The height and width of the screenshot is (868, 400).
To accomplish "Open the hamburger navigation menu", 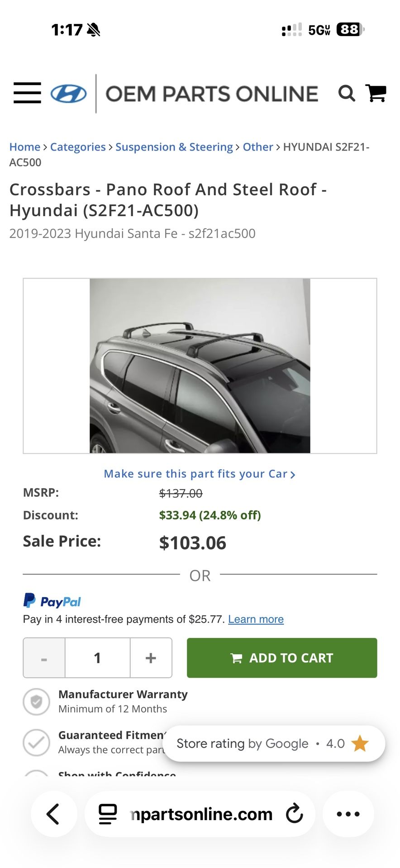I will click(27, 93).
